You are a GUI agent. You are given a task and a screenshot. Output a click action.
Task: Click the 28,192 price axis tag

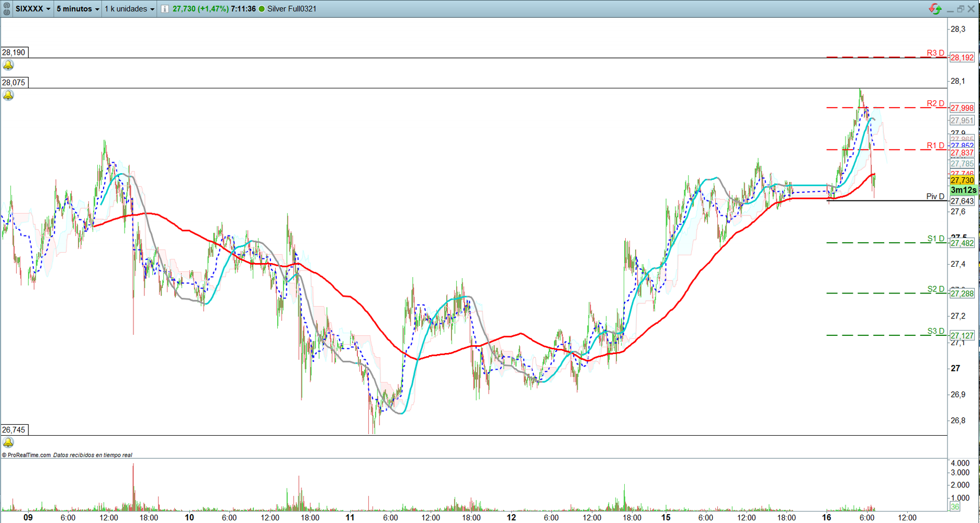[x=962, y=58]
